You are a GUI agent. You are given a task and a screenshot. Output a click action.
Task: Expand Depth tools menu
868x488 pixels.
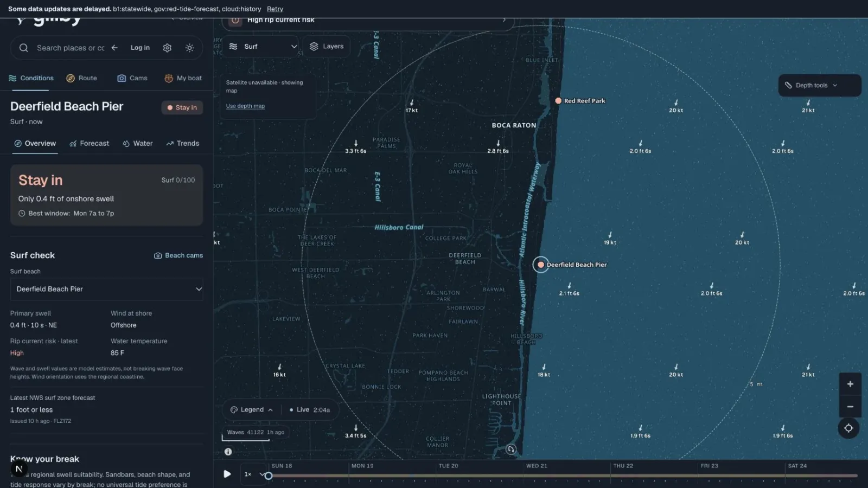(x=820, y=86)
